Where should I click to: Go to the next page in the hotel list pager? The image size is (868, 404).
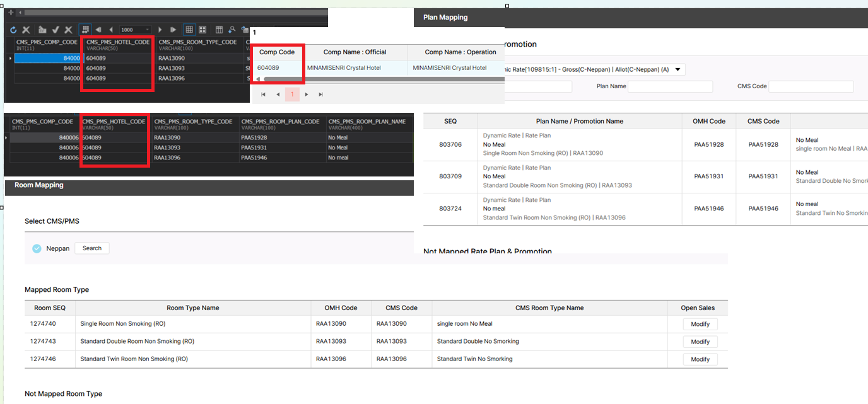(x=307, y=95)
